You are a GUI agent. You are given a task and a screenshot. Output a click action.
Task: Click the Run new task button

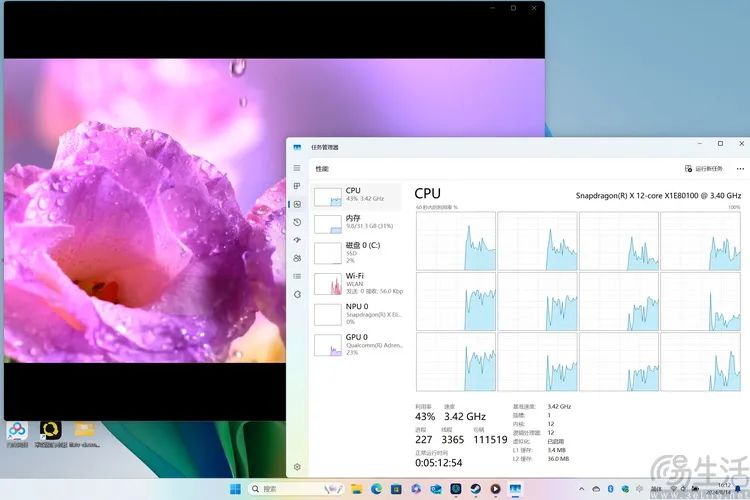click(x=703, y=169)
